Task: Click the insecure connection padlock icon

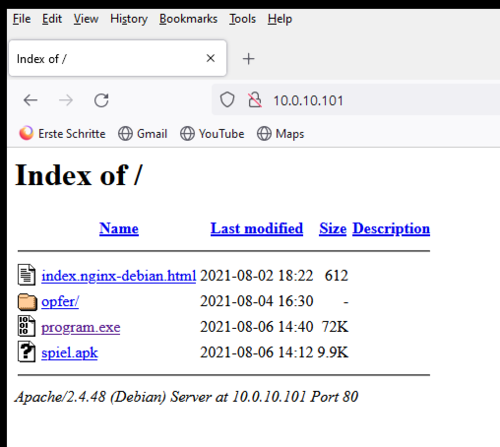Action: pyautogui.click(x=255, y=100)
